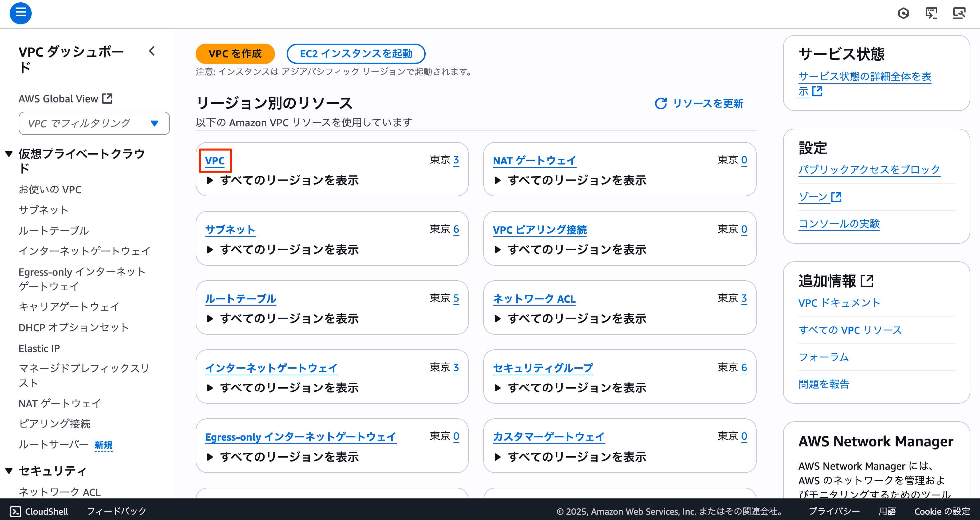This screenshot has height=520, width=980.
Task: Collapse the 仮想プライベートクラウド section
Action: coord(9,154)
